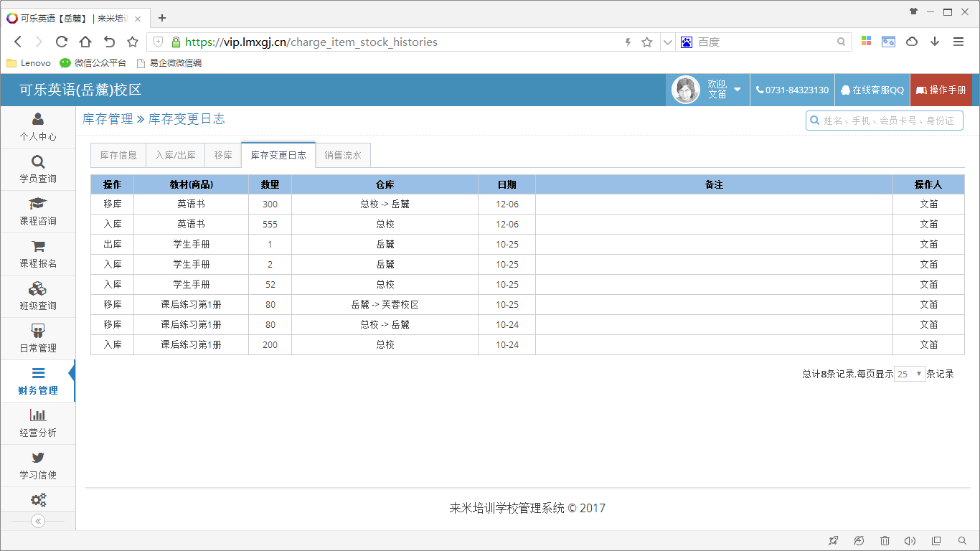Viewport: 980px width, 551px height.
Task: Click the member search input field
Action: tap(890, 121)
